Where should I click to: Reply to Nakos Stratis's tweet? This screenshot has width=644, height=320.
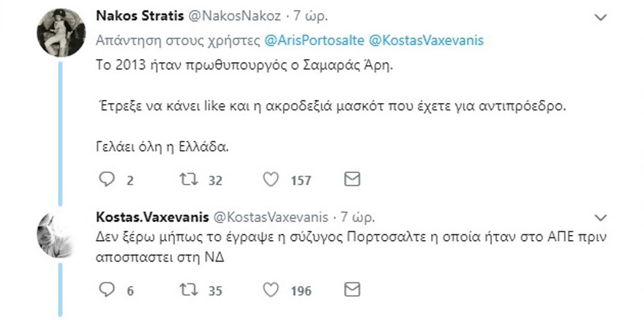coord(107,180)
